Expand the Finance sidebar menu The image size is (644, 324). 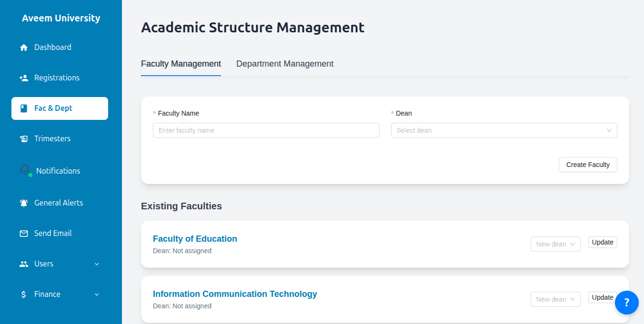pyautogui.click(x=97, y=294)
